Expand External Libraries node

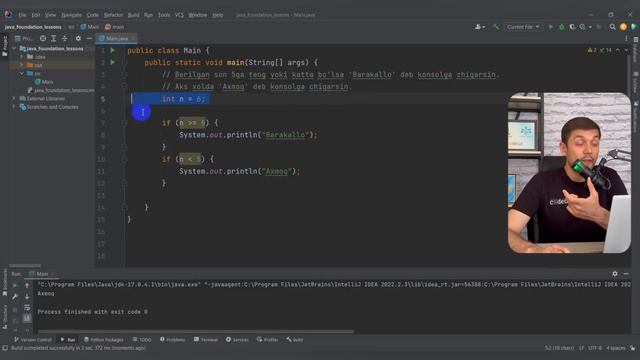click(x=14, y=98)
